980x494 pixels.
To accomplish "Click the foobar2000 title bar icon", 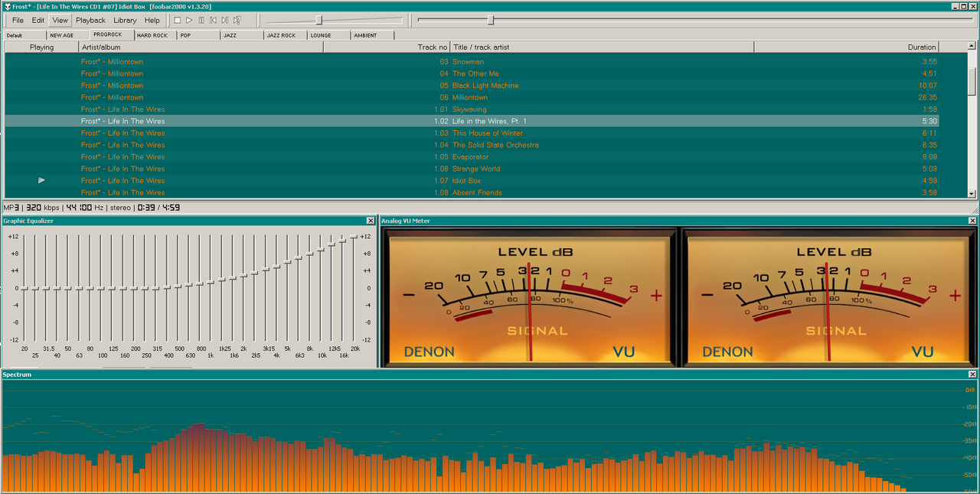I will pyautogui.click(x=6, y=6).
